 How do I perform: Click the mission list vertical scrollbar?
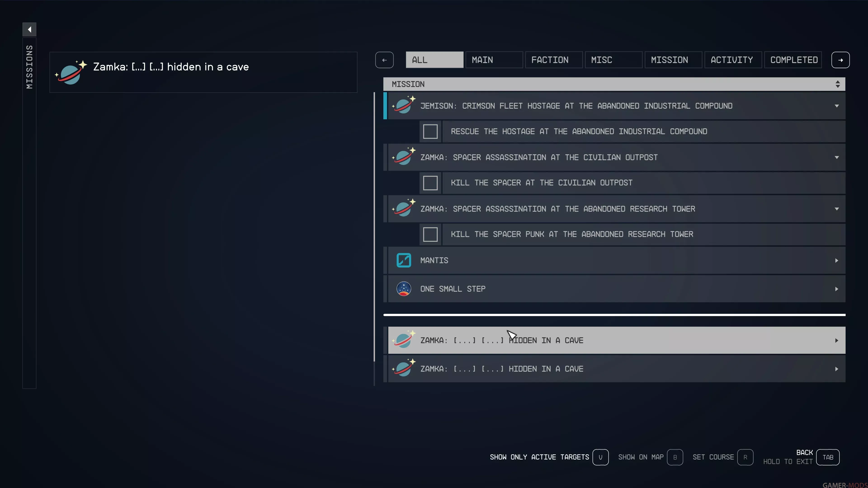point(374,226)
